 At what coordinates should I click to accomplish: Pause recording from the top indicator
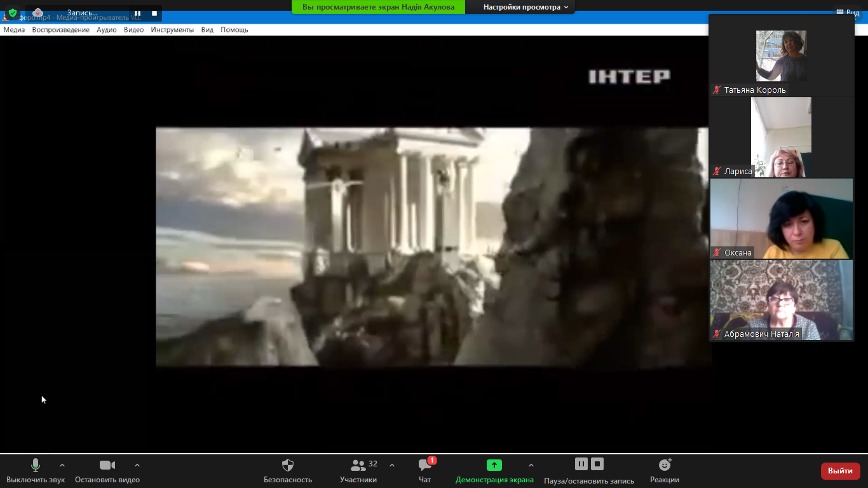coord(137,13)
